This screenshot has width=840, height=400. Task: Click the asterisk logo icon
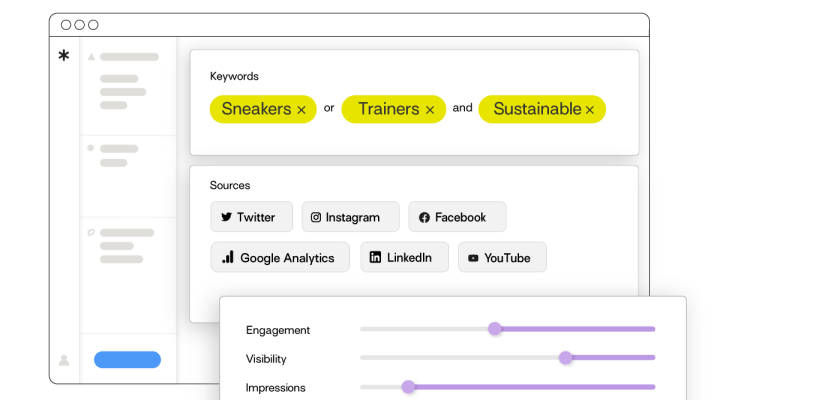click(64, 56)
